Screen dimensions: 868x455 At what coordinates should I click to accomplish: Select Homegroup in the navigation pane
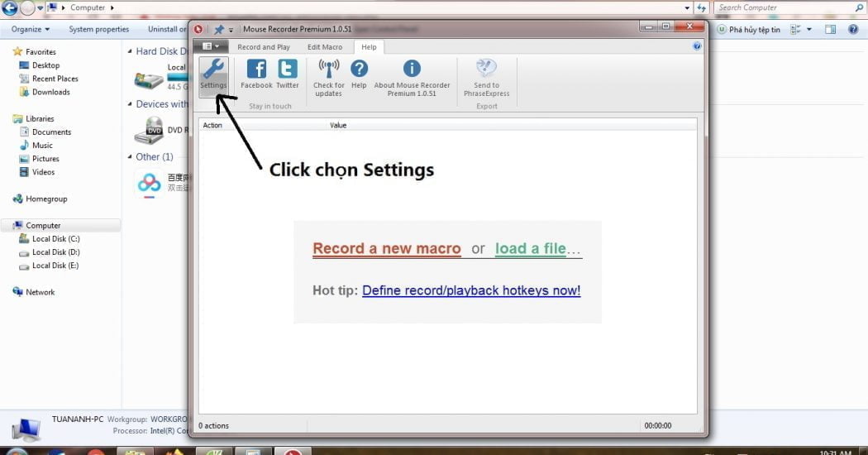[x=46, y=199]
